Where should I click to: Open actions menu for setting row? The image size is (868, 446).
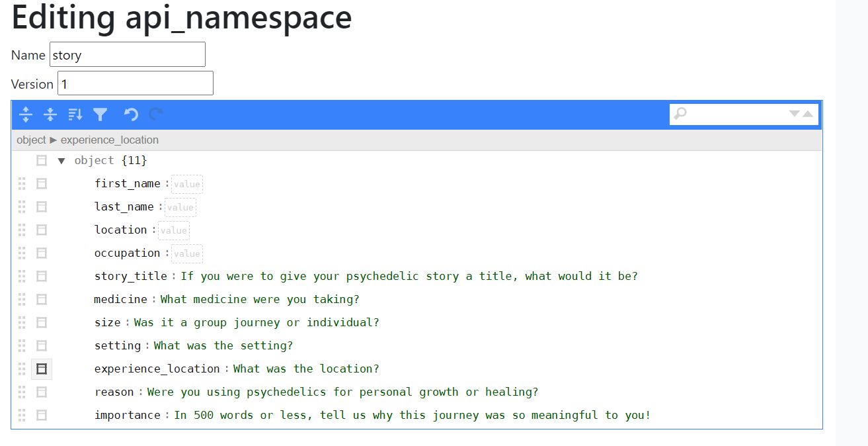tap(42, 345)
